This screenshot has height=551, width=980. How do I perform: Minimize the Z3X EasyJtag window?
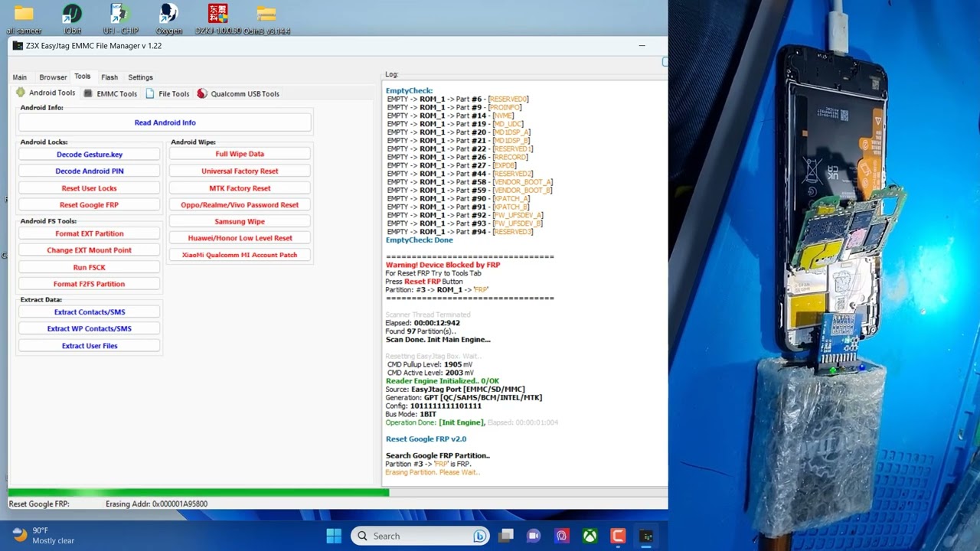(642, 46)
